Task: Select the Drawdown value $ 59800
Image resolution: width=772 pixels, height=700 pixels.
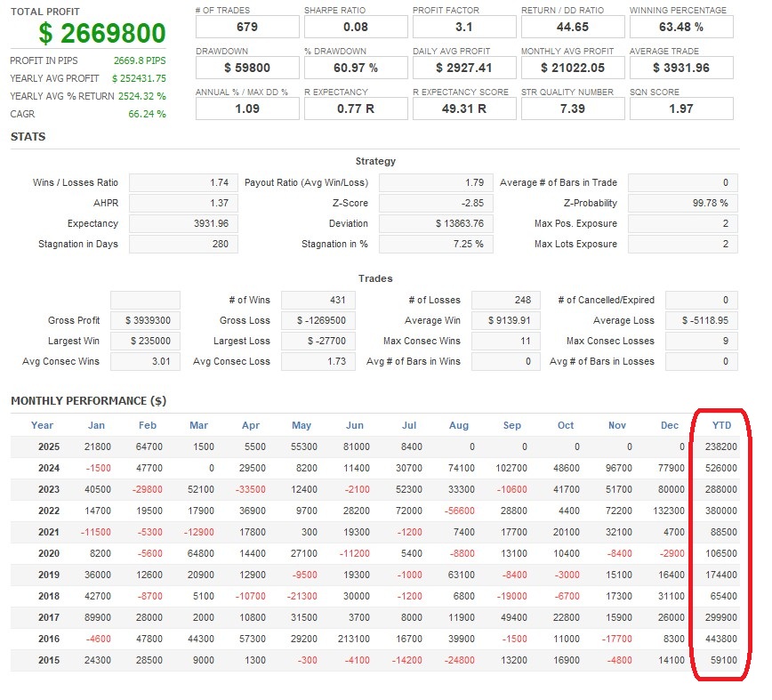Action: coord(247,68)
